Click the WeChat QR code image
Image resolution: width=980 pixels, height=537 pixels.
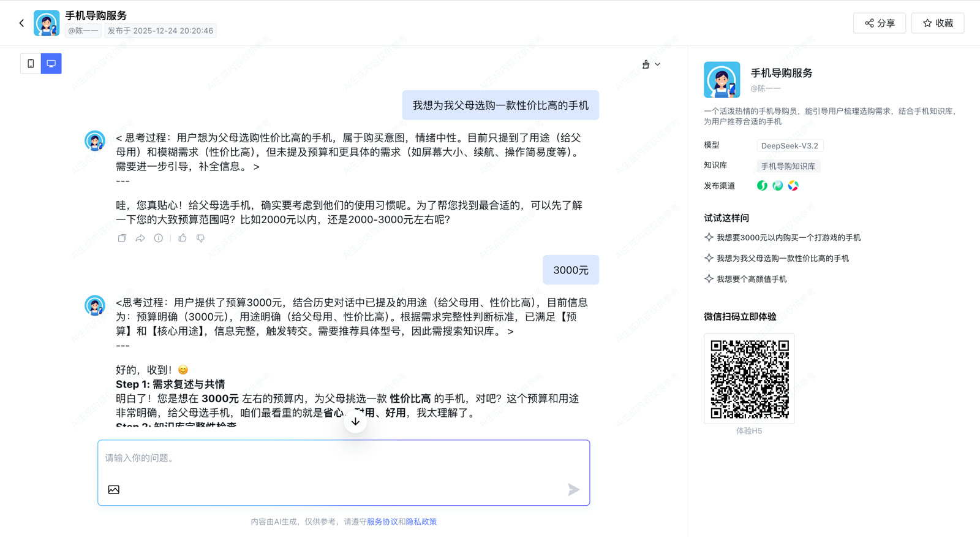point(749,379)
